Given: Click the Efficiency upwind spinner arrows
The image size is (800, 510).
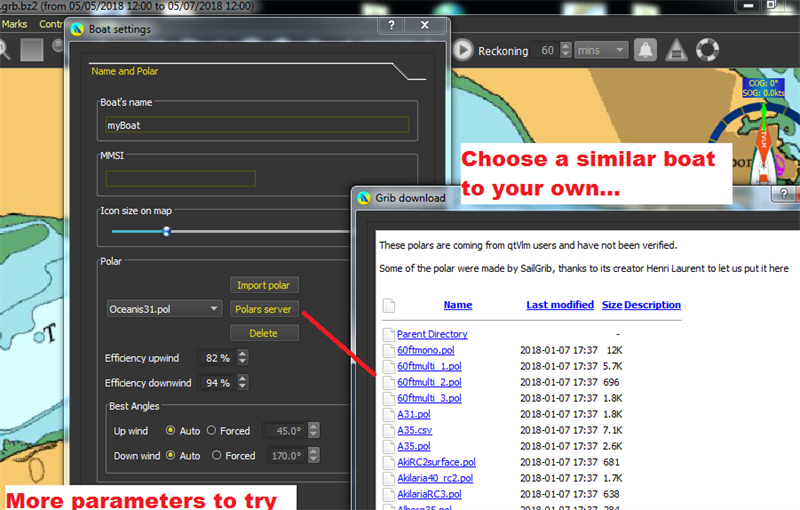Looking at the screenshot, I should (x=243, y=357).
